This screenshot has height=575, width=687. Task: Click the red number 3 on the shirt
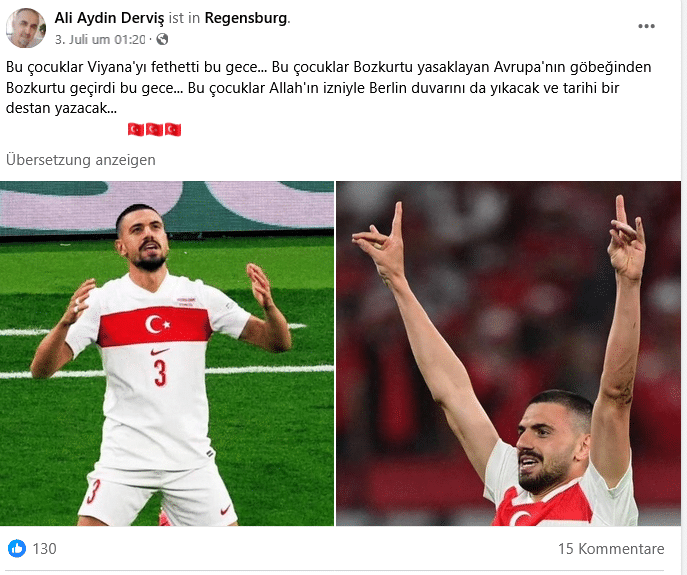[x=160, y=373]
